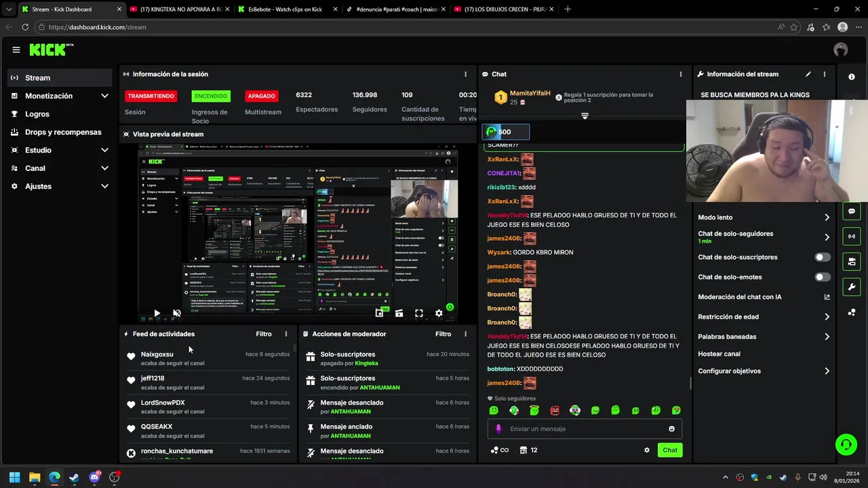
Task: Open picture-in-picture for the stream preview
Action: click(x=379, y=313)
